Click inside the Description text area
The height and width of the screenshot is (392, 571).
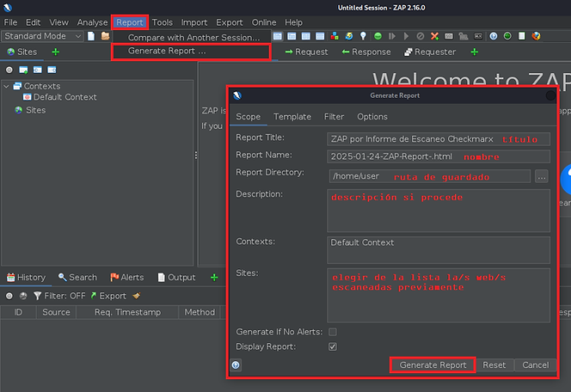[x=439, y=211]
